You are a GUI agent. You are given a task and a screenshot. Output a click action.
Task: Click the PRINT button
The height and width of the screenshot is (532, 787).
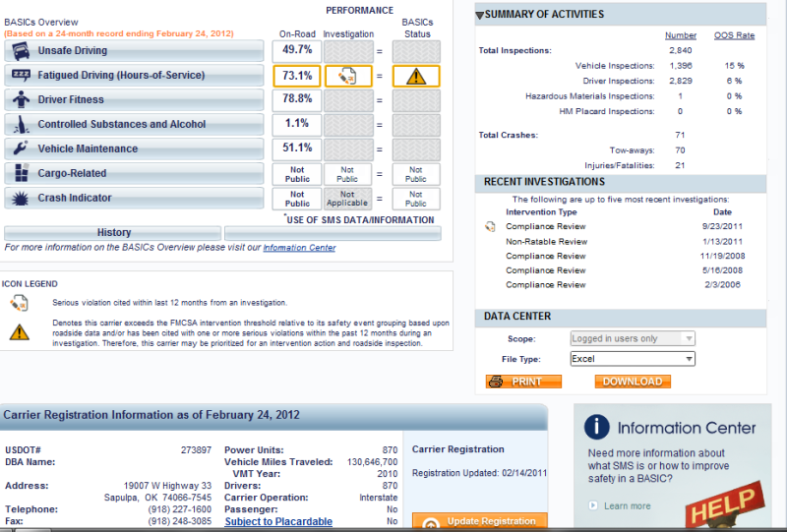point(523,382)
